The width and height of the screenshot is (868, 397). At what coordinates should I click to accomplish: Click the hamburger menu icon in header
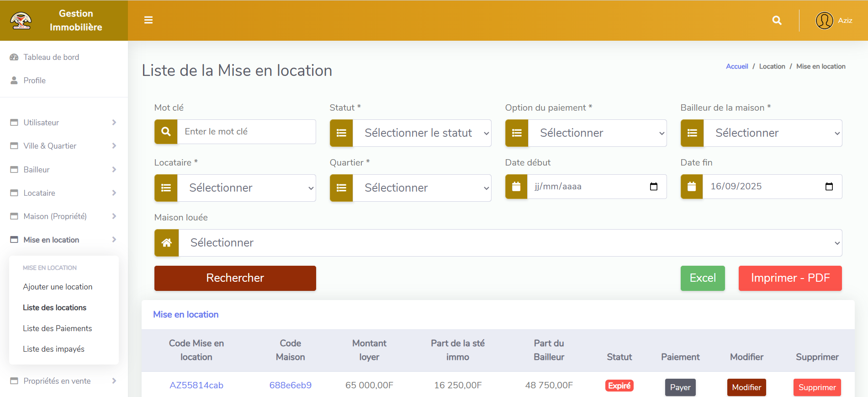pos(148,20)
